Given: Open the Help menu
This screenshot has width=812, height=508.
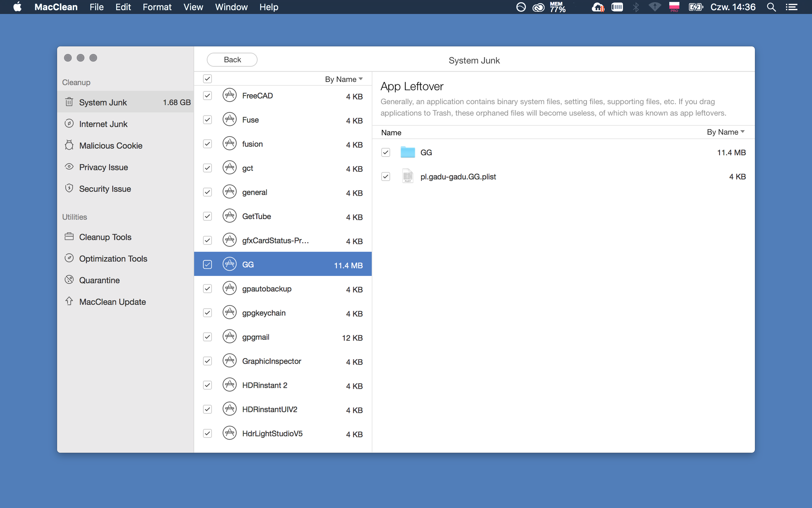Looking at the screenshot, I should 269,7.
